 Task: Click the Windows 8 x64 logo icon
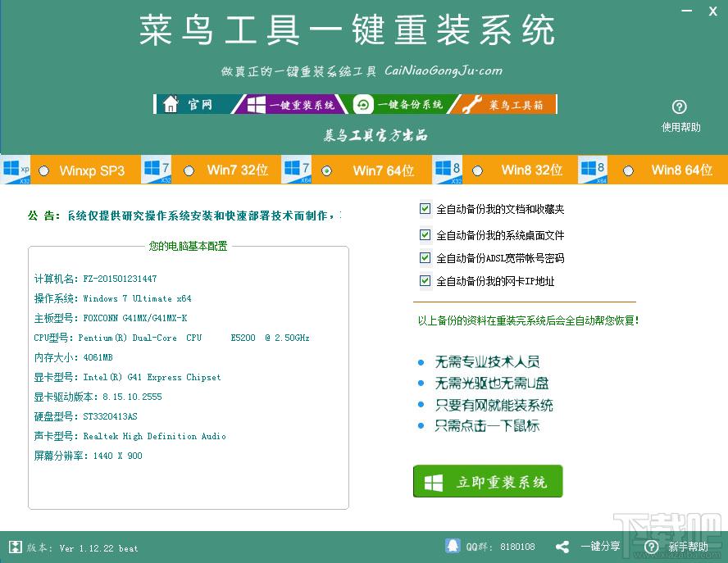pyautogui.click(x=593, y=170)
